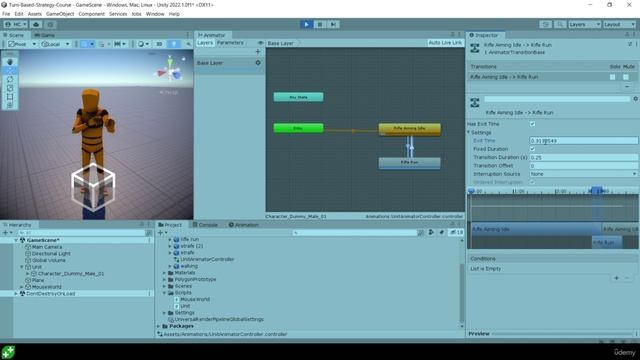Remove transition with minus button

pos(627,87)
